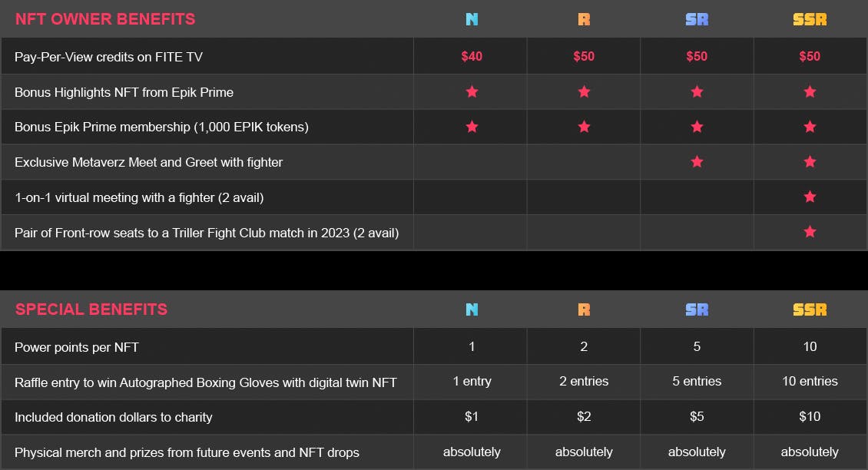
Task: Select the SSR $50 Pay-Per-View credit value
Action: point(810,57)
